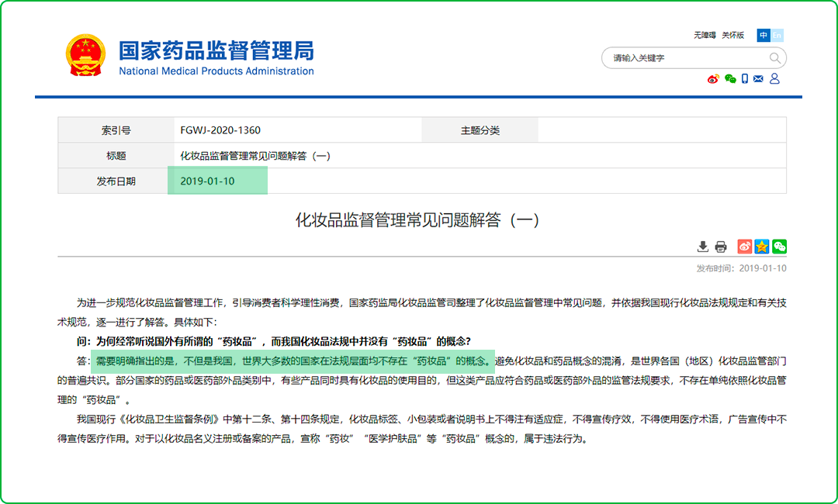This screenshot has width=838, height=504.
Task: Click the 国家药品监督管理局 site title
Action: (216, 51)
